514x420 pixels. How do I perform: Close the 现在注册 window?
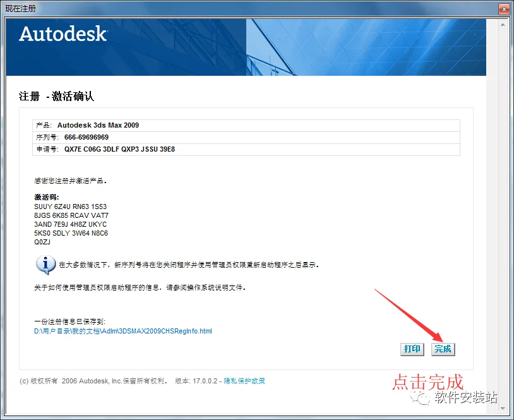pyautogui.click(x=504, y=9)
